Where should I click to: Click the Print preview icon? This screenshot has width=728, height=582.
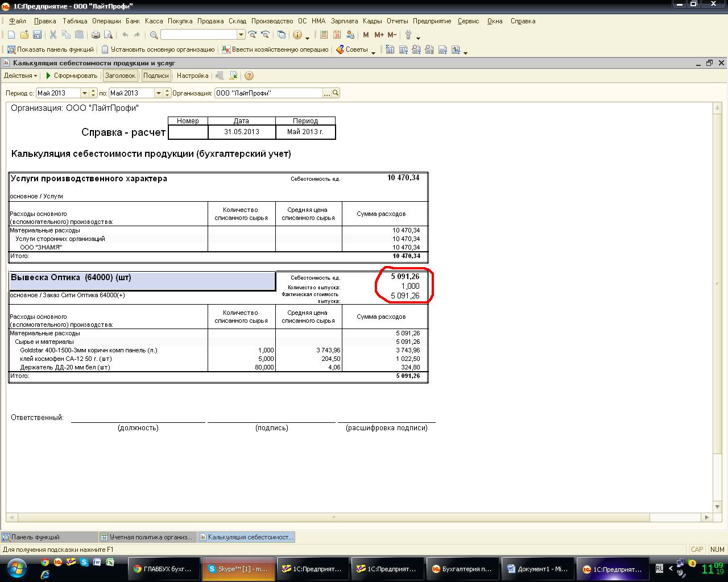[x=108, y=35]
